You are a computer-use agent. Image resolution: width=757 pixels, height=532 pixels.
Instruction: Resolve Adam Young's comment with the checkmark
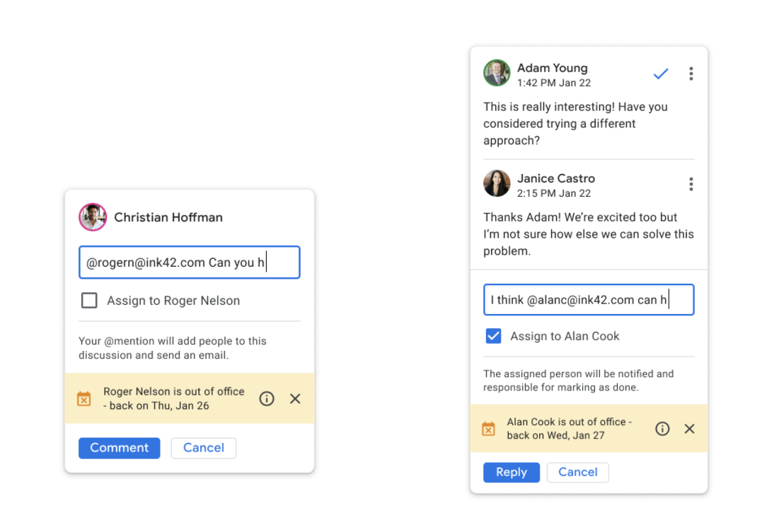660,73
